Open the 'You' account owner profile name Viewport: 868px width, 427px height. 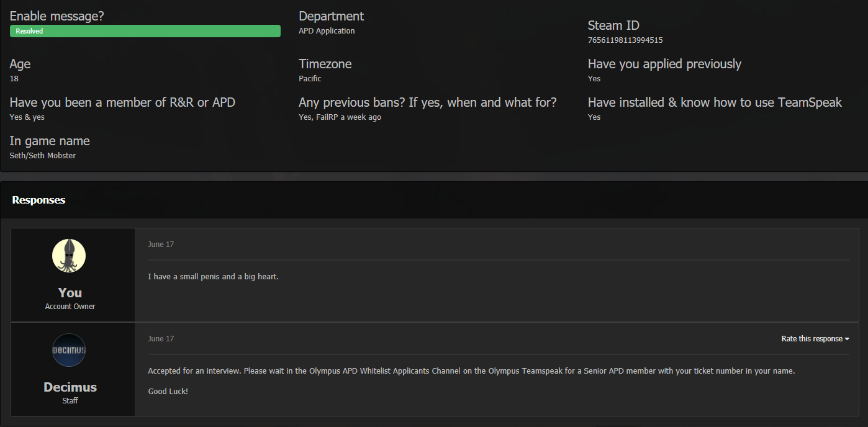[x=70, y=293]
